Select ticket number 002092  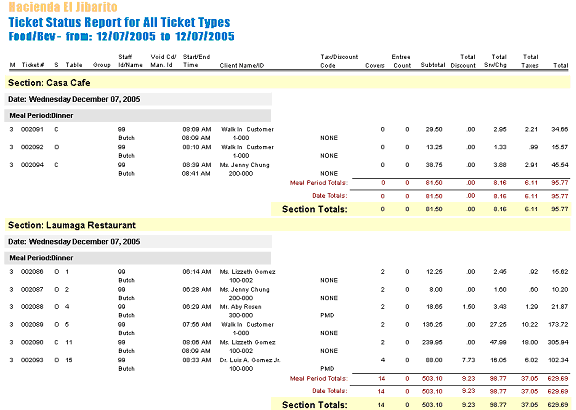32,147
